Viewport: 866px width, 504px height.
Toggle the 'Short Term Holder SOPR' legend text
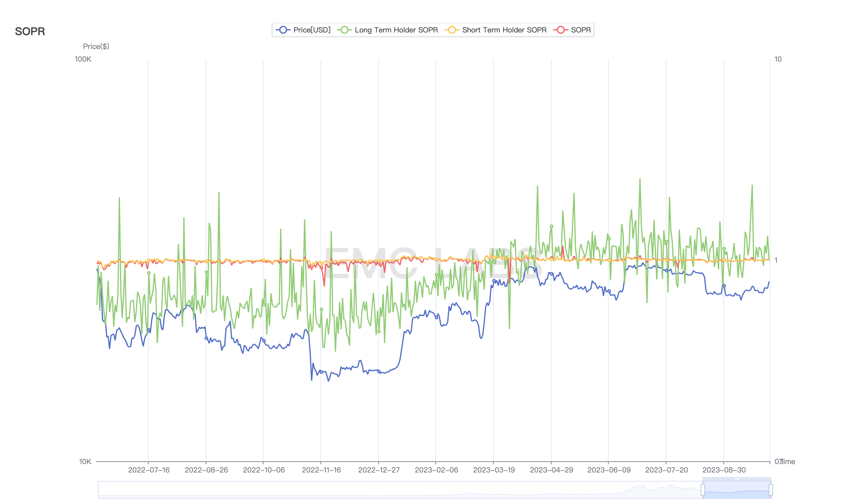[504, 30]
